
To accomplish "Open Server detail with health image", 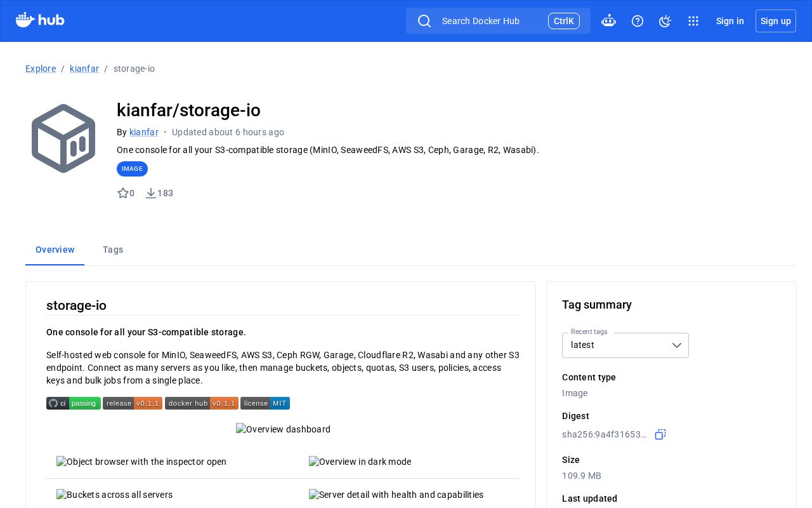I will coord(396,495).
